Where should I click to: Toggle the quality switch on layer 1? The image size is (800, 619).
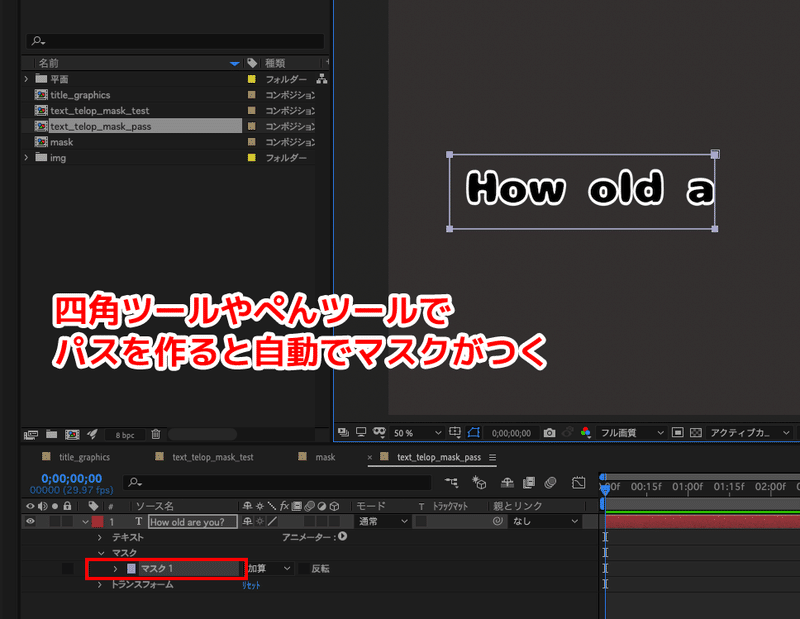pyautogui.click(x=272, y=522)
